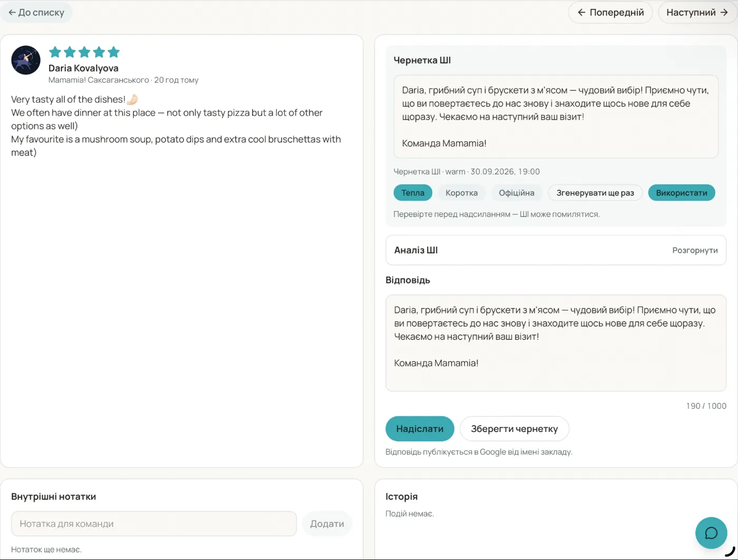Click the draft timestamp 30.09.2026, 19:00
738x560 pixels.
pos(505,172)
